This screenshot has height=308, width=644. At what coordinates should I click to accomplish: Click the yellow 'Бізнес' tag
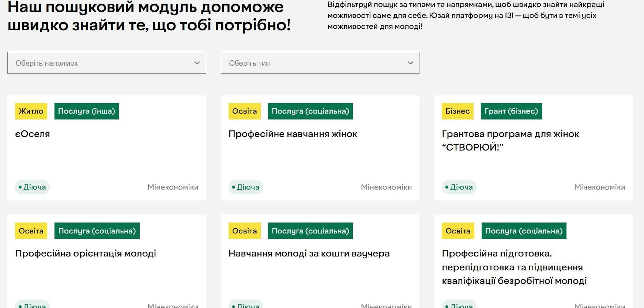pos(457,111)
